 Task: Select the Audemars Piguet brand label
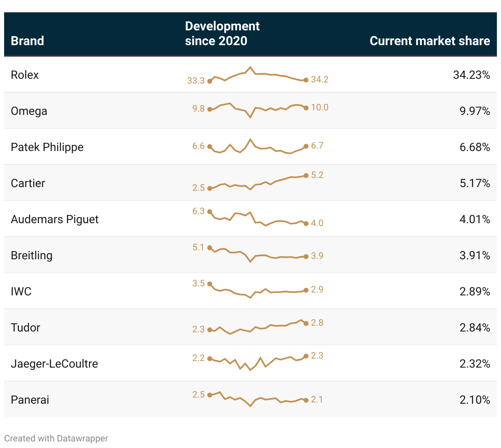(55, 219)
